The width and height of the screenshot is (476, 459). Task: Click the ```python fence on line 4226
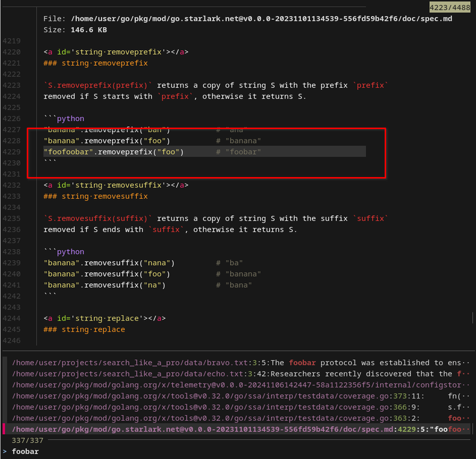tap(64, 119)
